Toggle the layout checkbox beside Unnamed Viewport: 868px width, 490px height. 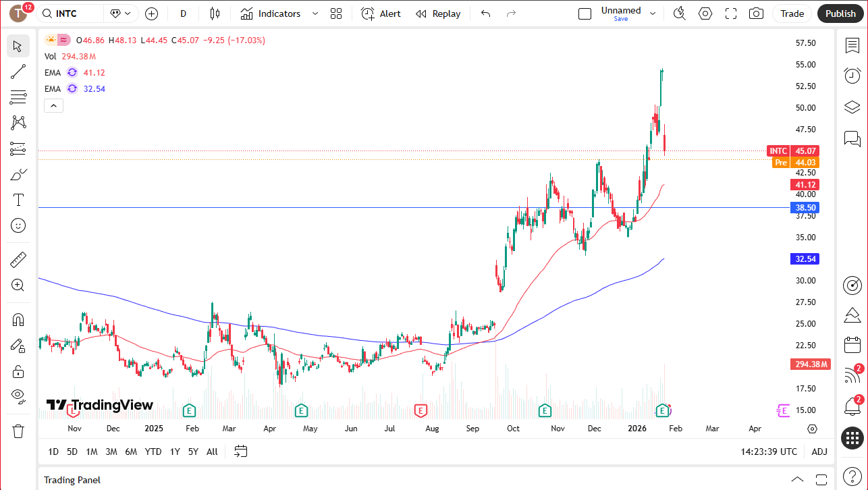(x=585, y=13)
